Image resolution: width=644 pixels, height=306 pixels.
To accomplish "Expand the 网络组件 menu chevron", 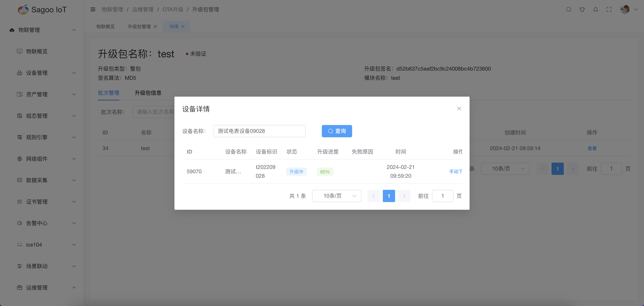I will click(74, 159).
